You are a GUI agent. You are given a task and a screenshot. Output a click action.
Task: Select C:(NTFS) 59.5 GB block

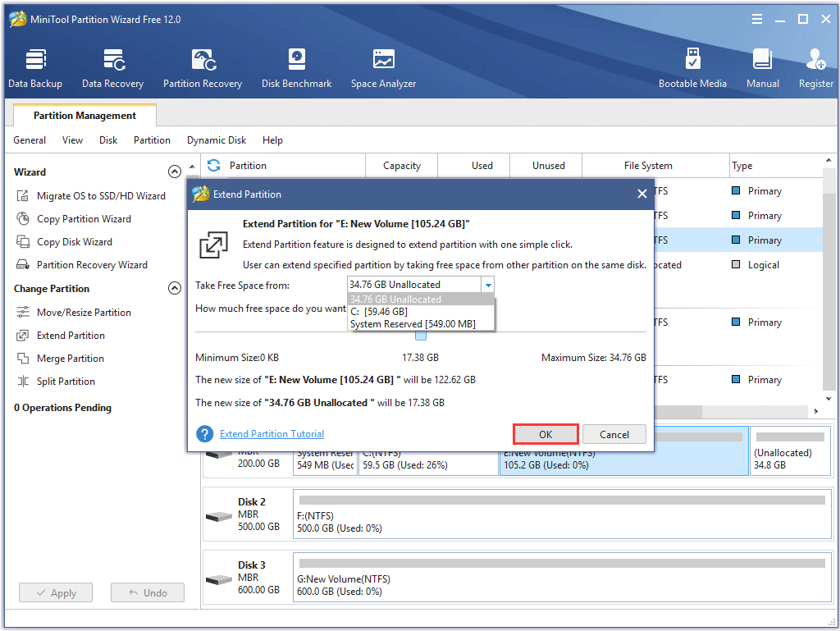[x=428, y=464]
